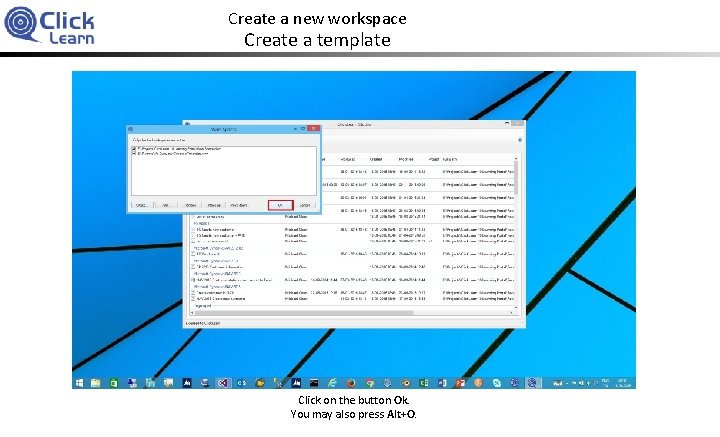Open Excel from the taskbar

point(424,383)
